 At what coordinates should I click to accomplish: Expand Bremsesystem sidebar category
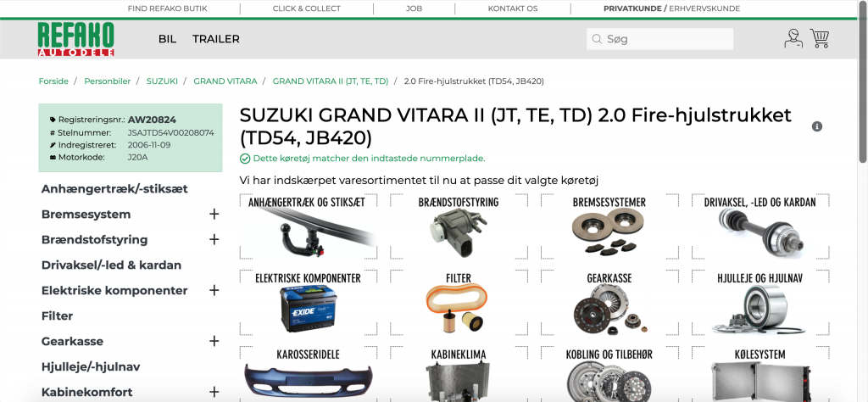pyautogui.click(x=214, y=215)
